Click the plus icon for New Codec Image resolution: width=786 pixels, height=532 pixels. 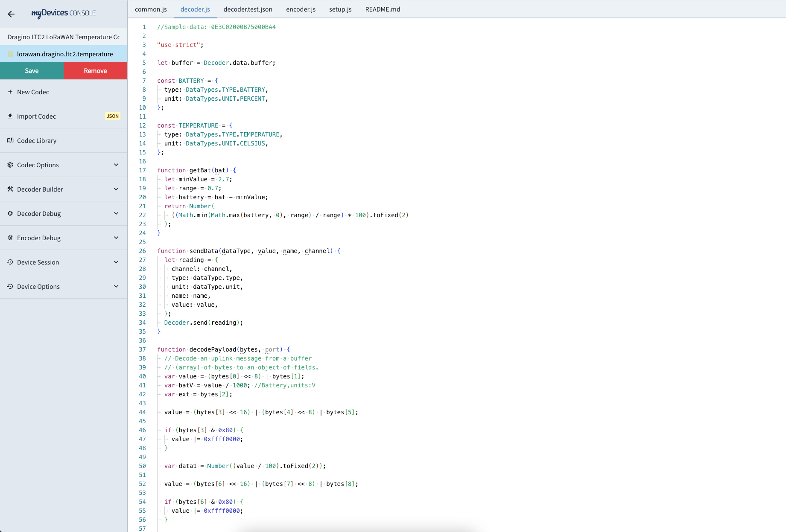coord(10,92)
